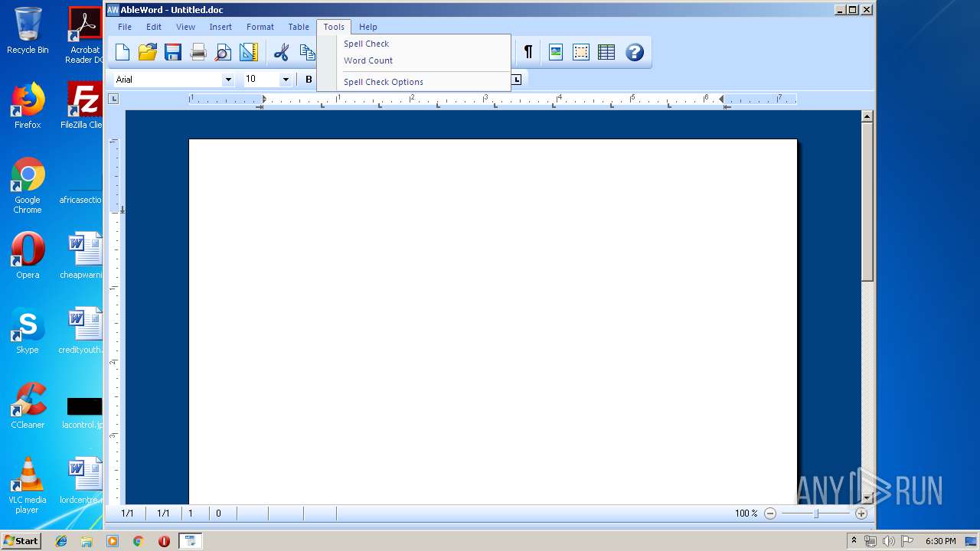Click the volume speaker tray icon
This screenshot has height=551, width=980.
(x=888, y=541)
